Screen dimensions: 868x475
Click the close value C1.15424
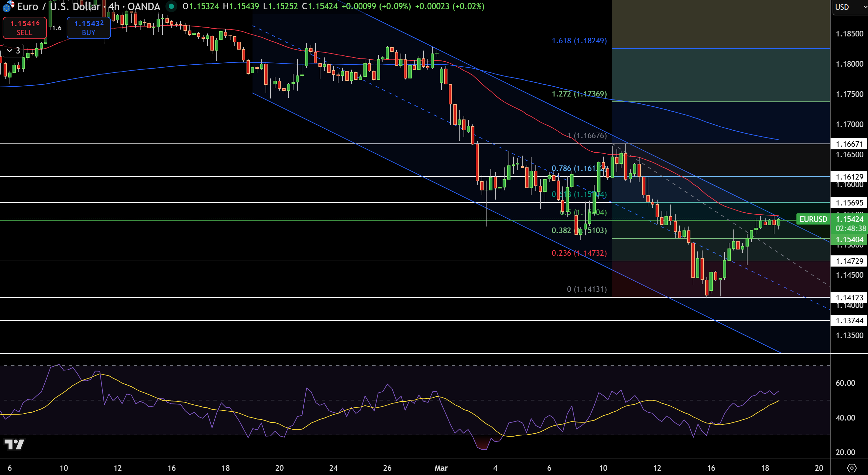tap(320, 6)
